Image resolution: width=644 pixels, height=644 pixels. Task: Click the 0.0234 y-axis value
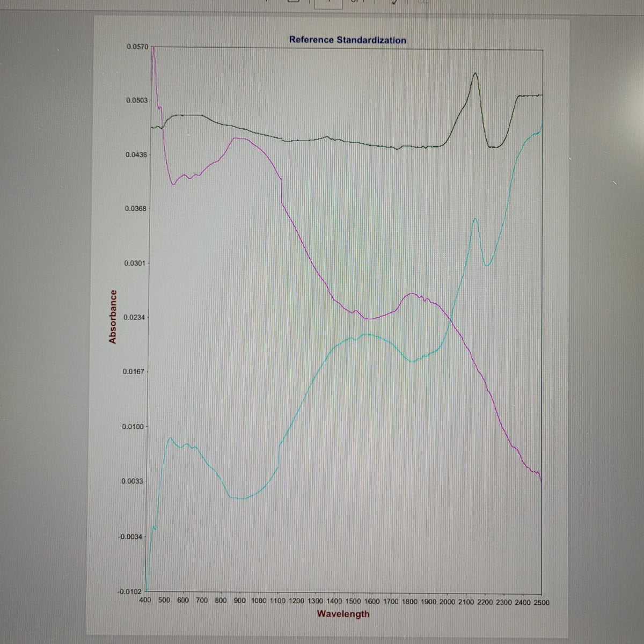coord(134,317)
